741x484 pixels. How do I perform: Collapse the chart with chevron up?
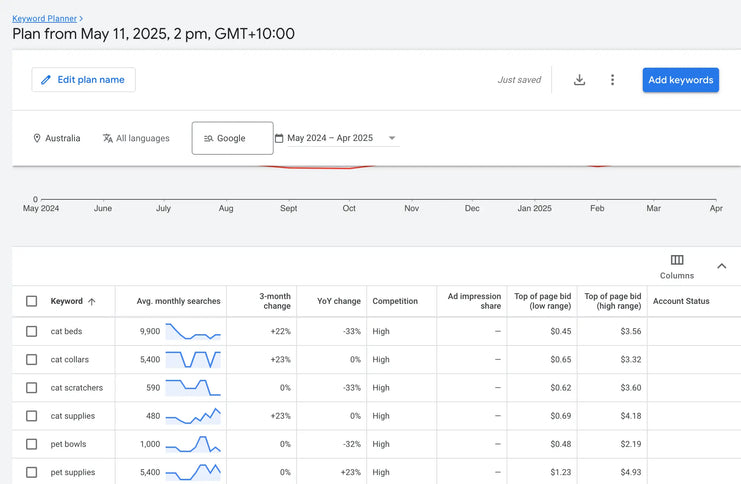click(x=722, y=266)
